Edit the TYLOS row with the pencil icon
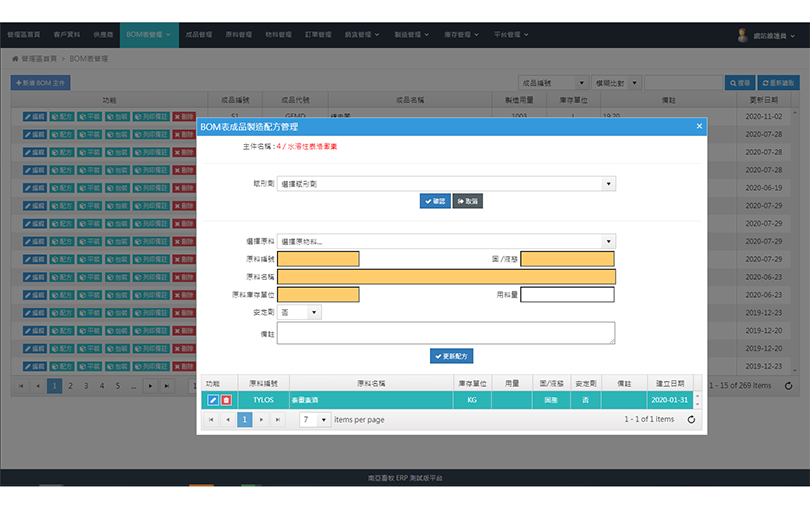810x510 pixels. click(213, 400)
